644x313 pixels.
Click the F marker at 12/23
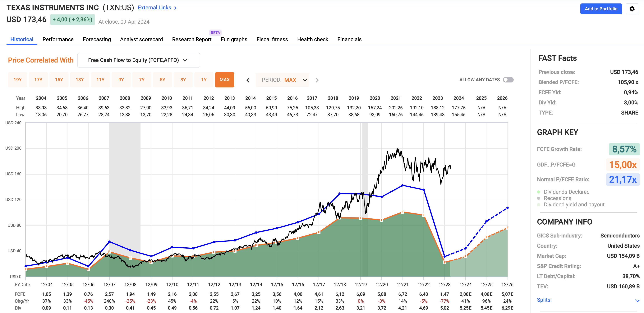point(444,262)
